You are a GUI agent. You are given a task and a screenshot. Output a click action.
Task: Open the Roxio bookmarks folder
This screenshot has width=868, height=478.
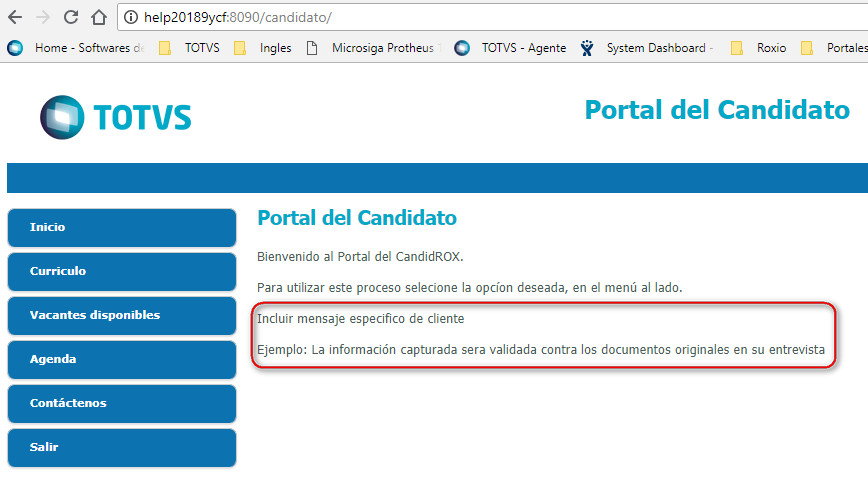coord(758,48)
